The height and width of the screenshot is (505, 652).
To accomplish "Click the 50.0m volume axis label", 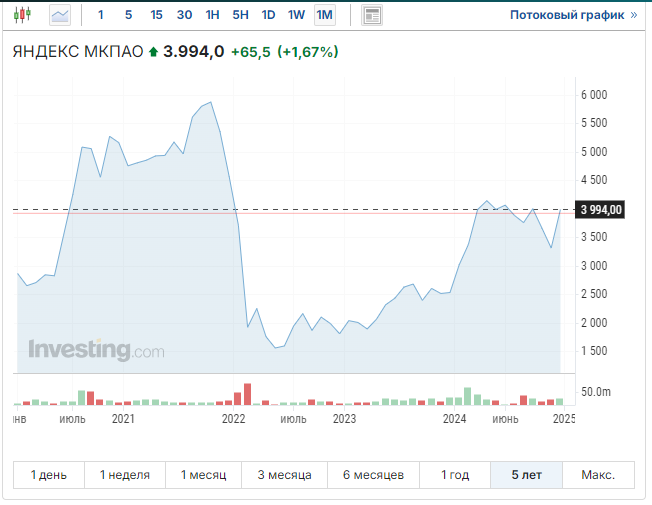I will click(595, 391).
